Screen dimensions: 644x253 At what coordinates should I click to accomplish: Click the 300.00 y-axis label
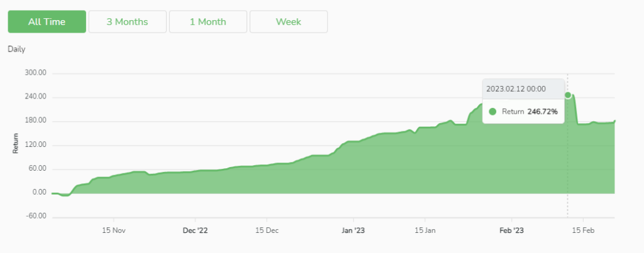click(36, 73)
